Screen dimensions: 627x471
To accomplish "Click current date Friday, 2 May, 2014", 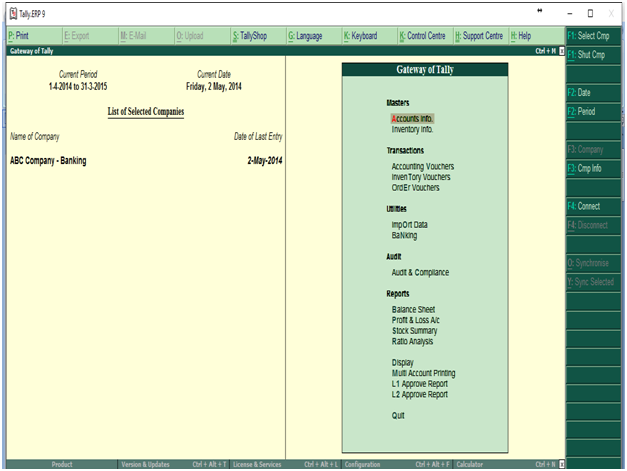I will coord(214,86).
